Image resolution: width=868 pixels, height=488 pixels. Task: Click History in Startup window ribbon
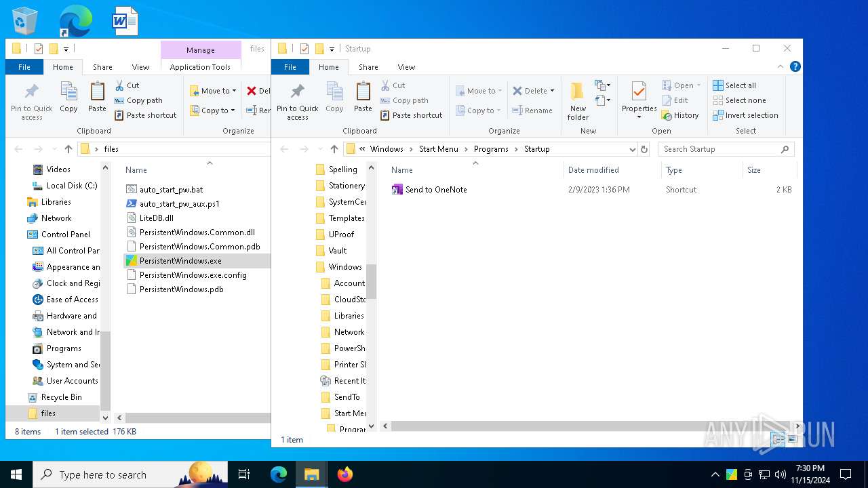pos(680,115)
